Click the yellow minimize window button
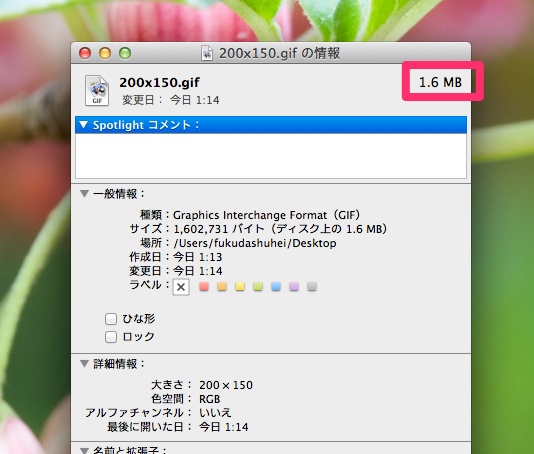Viewport: 534px width, 454px height. click(x=105, y=53)
